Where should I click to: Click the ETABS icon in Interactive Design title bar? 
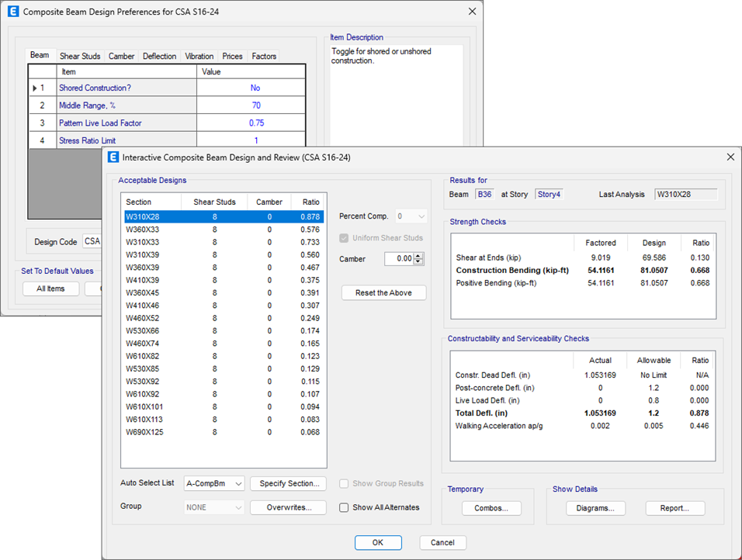coord(113,157)
